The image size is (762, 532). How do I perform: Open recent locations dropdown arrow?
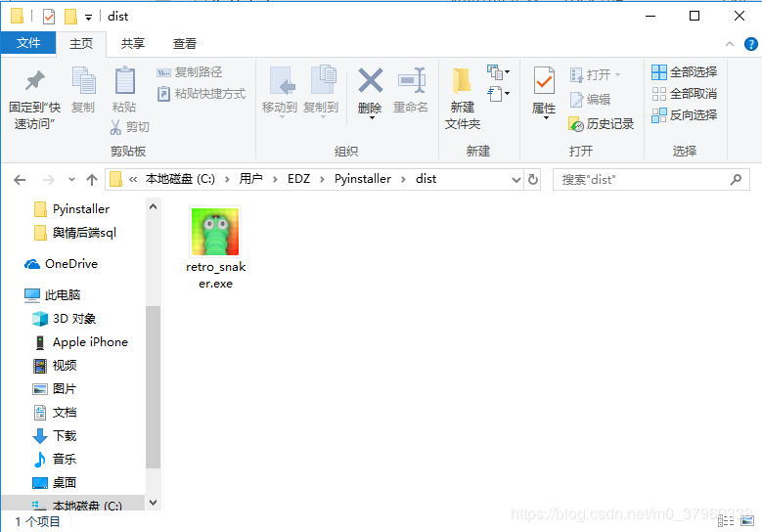(x=72, y=180)
